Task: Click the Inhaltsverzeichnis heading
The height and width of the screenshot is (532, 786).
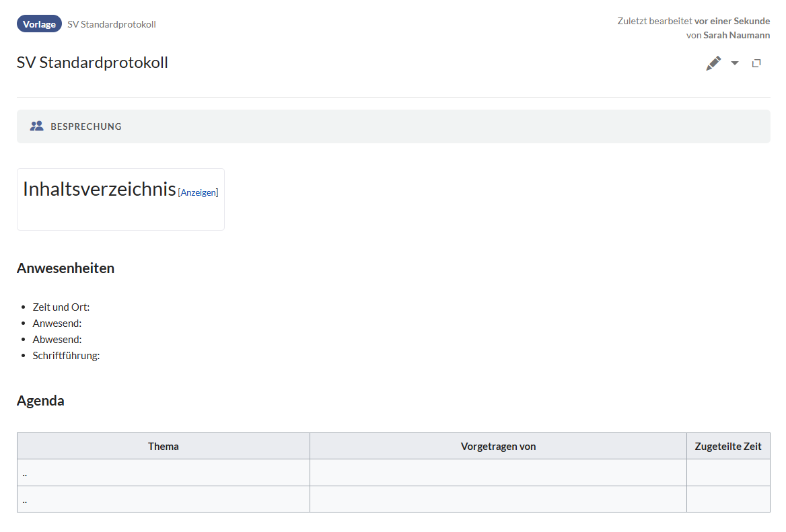Action: (x=99, y=189)
